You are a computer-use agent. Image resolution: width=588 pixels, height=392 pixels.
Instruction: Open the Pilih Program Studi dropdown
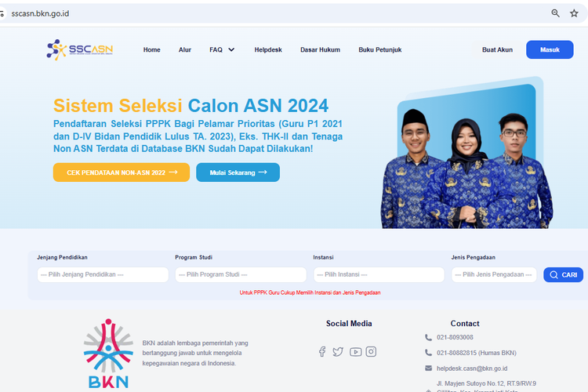point(241,274)
